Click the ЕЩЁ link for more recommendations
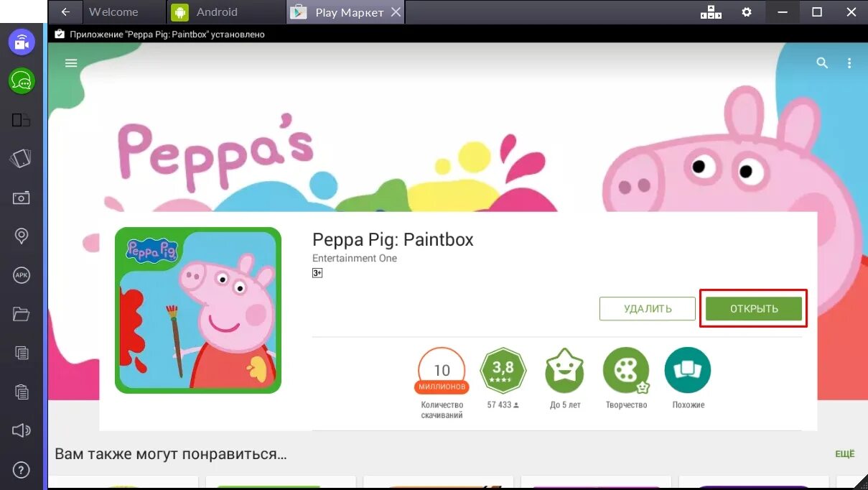Viewport: 868px width, 490px height. click(845, 454)
